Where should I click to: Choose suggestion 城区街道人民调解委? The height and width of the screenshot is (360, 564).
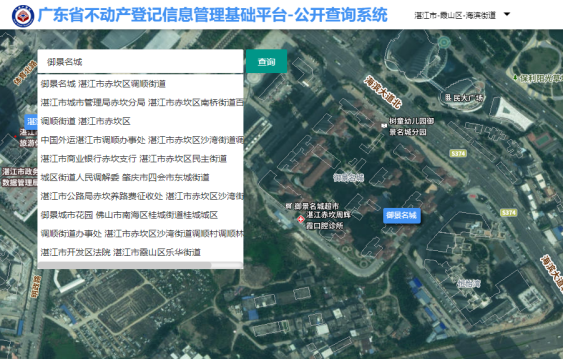tap(140, 177)
